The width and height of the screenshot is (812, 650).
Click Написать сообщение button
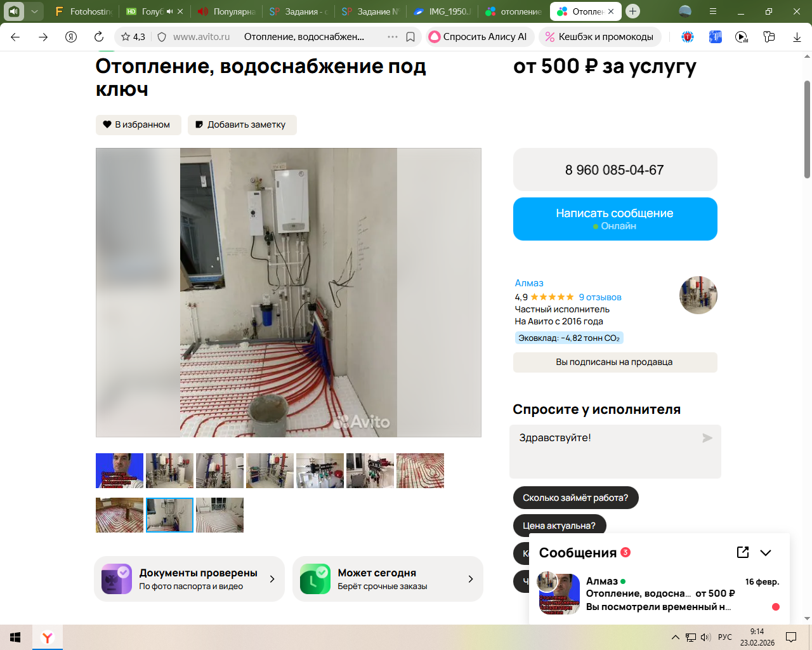615,219
